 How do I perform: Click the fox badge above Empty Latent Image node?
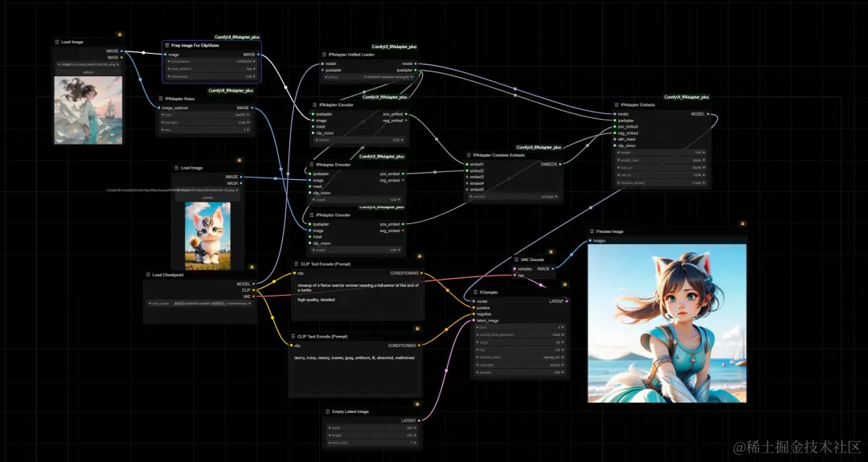pos(417,404)
